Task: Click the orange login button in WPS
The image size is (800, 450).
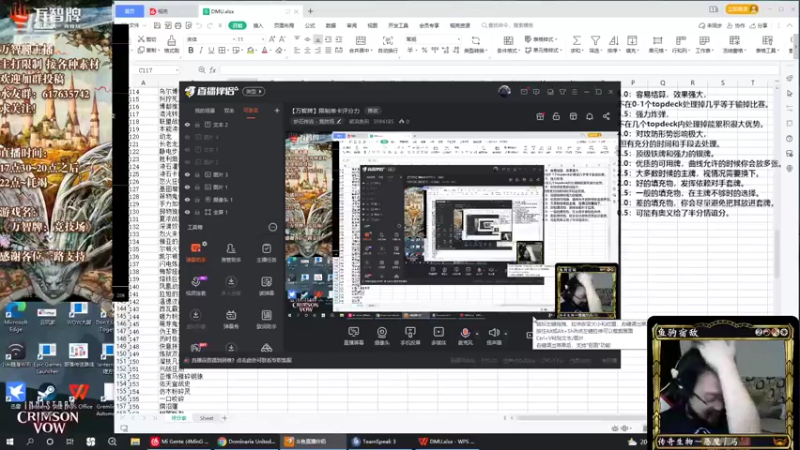Action: (743, 9)
